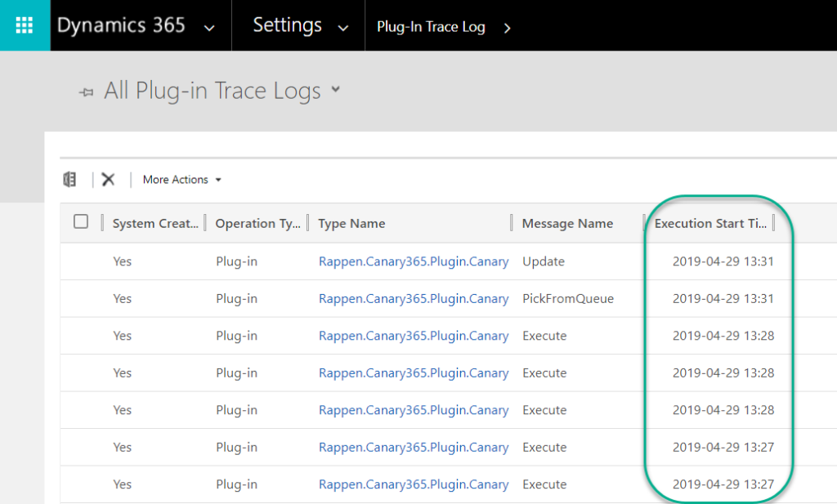Sort by Execution Start Time column header
The height and width of the screenshot is (504, 837).
pyautogui.click(x=710, y=223)
